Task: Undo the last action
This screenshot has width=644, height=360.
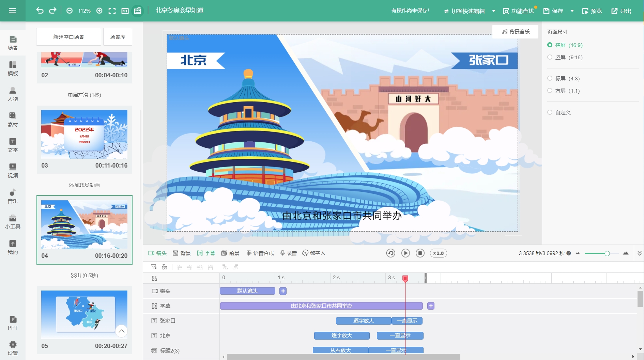Action: click(40, 11)
